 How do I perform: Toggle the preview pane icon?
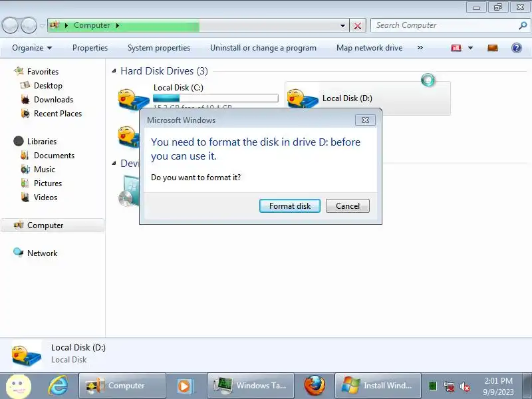point(493,48)
